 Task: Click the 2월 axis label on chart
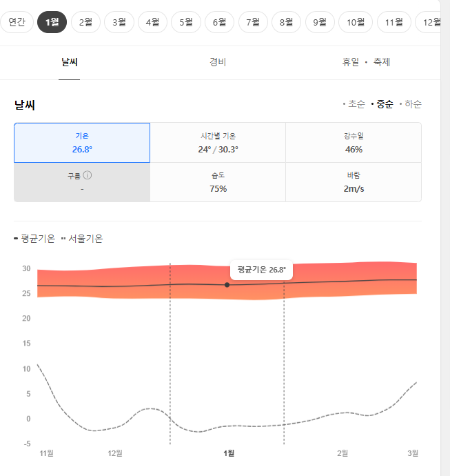click(342, 453)
